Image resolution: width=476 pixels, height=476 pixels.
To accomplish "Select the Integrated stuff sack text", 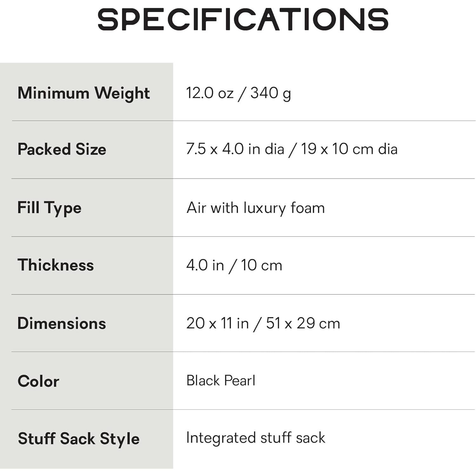I will click(255, 438).
